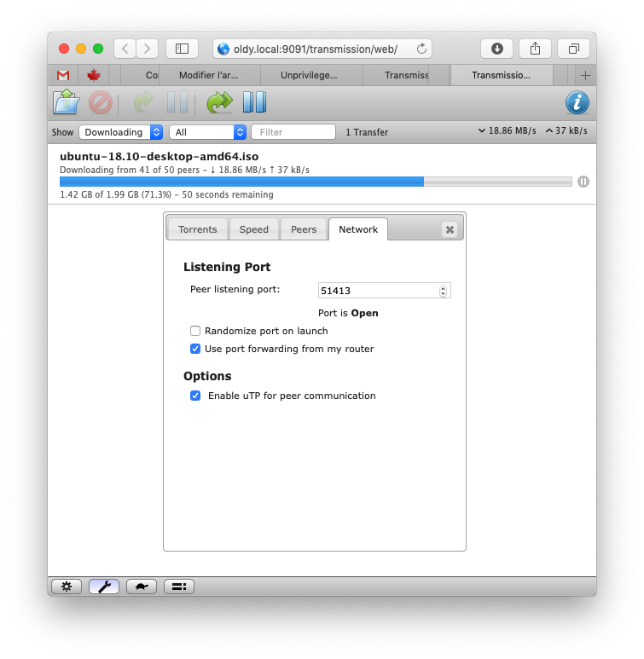Toggle the Safari sidebar button
The height and width of the screenshot is (659, 644).
(x=182, y=49)
